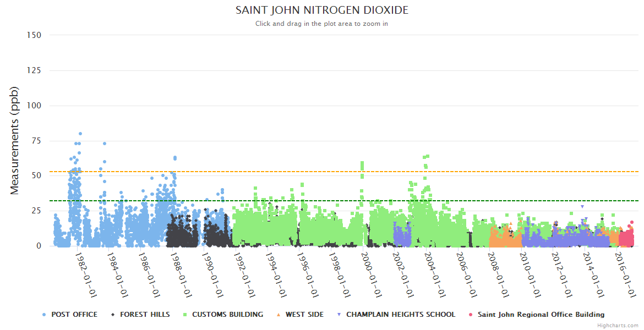Click the SAINT JOHN NITROGEN DIOXIDE title
644x330 pixels.
click(322, 10)
